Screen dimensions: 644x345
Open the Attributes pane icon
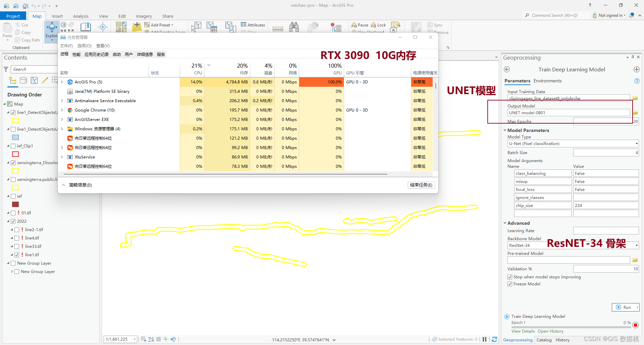pyautogui.click(x=243, y=25)
